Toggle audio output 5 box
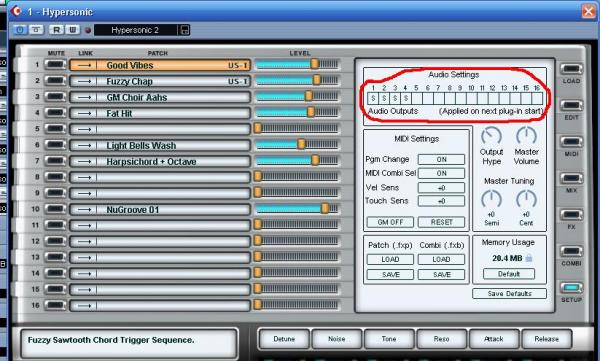Screen dimensions: 600x361 (417, 98)
